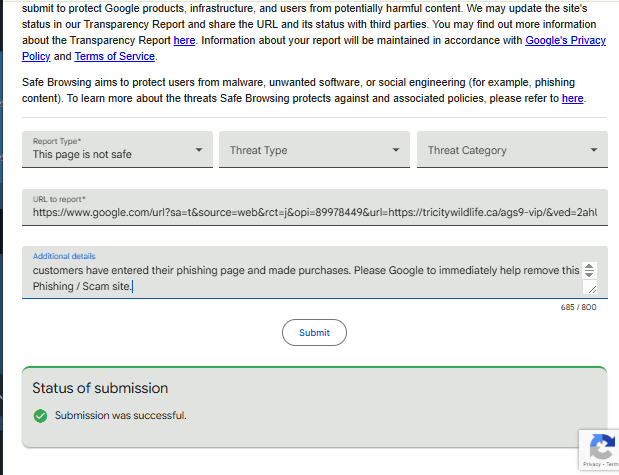Click the 'Status of submission' heading
Image resolution: width=619 pixels, height=475 pixels.
click(100, 388)
